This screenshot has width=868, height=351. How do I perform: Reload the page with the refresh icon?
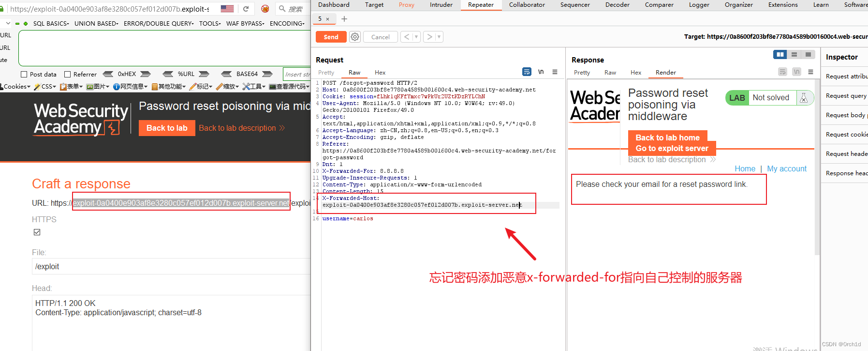(x=246, y=9)
